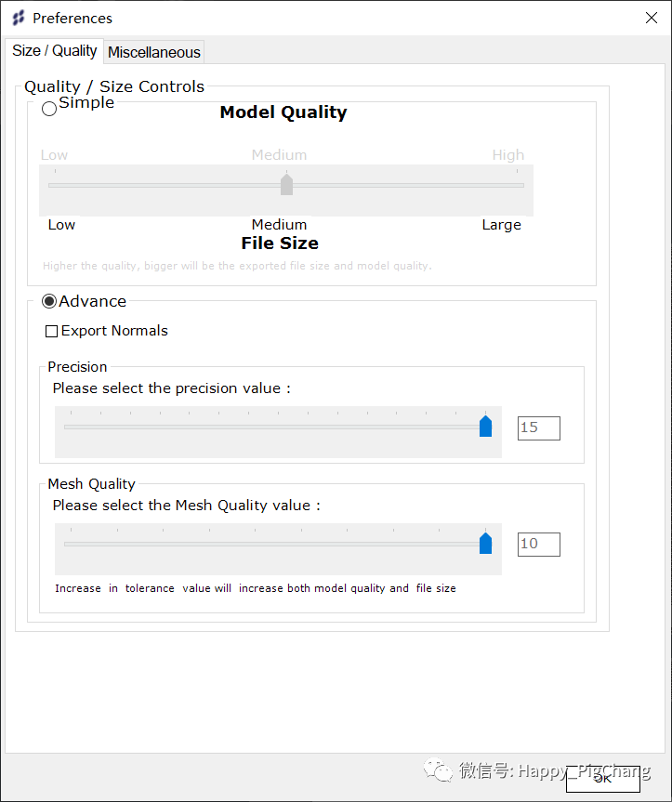Click the Preferences app icon in title bar
Image resolution: width=672 pixels, height=802 pixels.
(19, 19)
